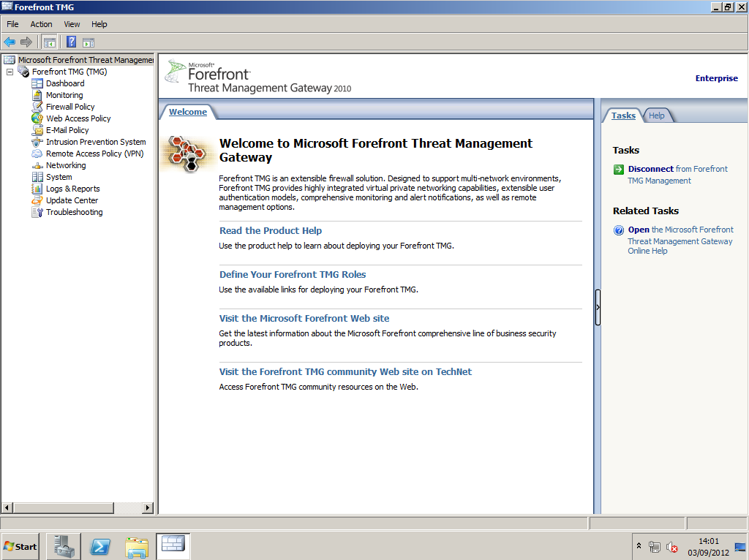Open Windows PowerShell from the taskbar
749x560 pixels.
(x=100, y=546)
